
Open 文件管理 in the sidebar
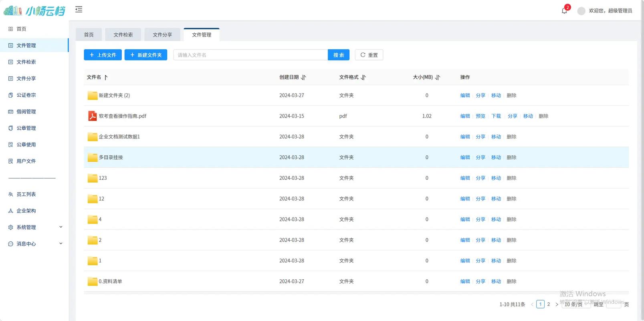click(34, 45)
